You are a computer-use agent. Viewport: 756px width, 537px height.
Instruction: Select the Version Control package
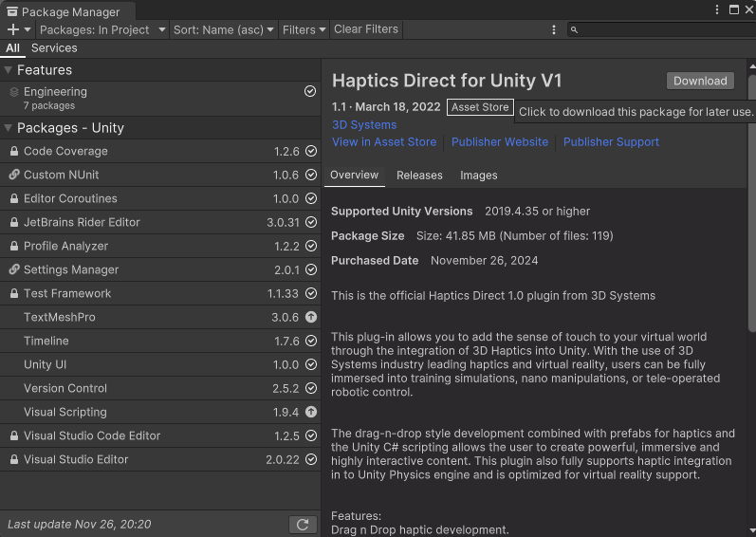pyautogui.click(x=160, y=389)
